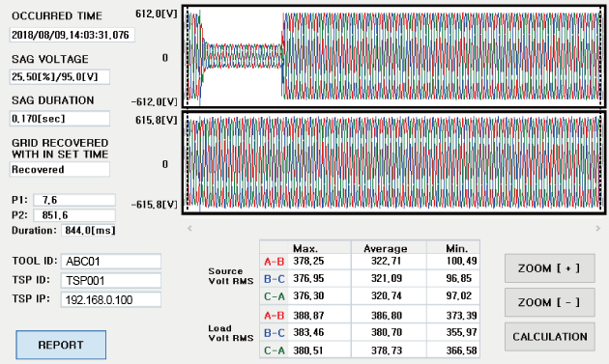The image size is (609, 364).
Task: Select the SAG VOLTAGE value field
Action: 60,77
